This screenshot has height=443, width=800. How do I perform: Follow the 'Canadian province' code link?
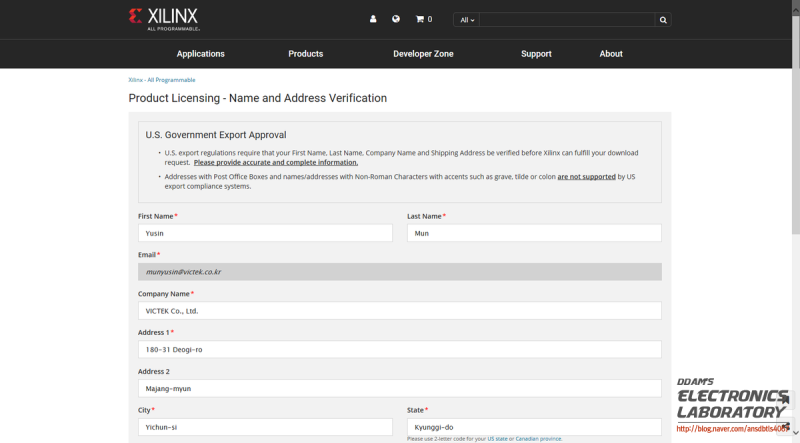539,439
